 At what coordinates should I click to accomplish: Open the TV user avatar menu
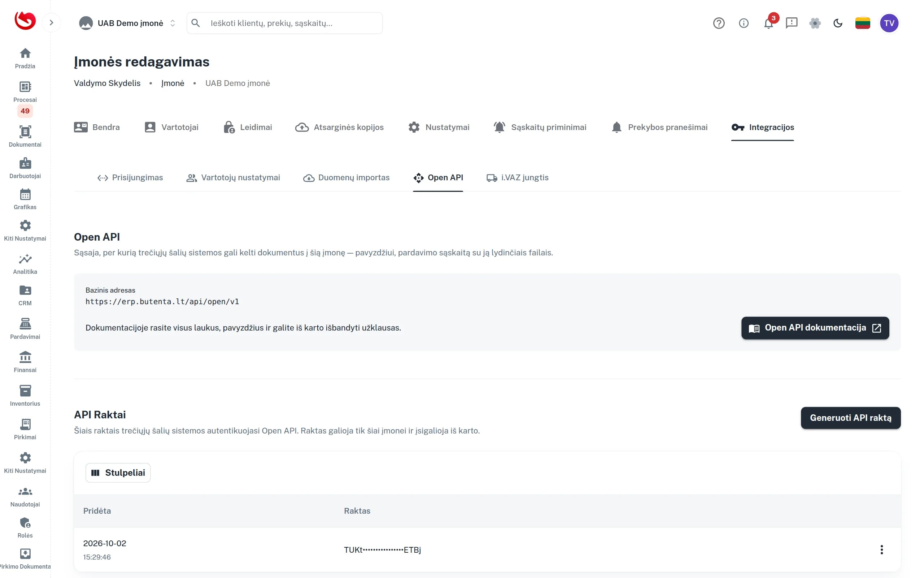point(889,23)
